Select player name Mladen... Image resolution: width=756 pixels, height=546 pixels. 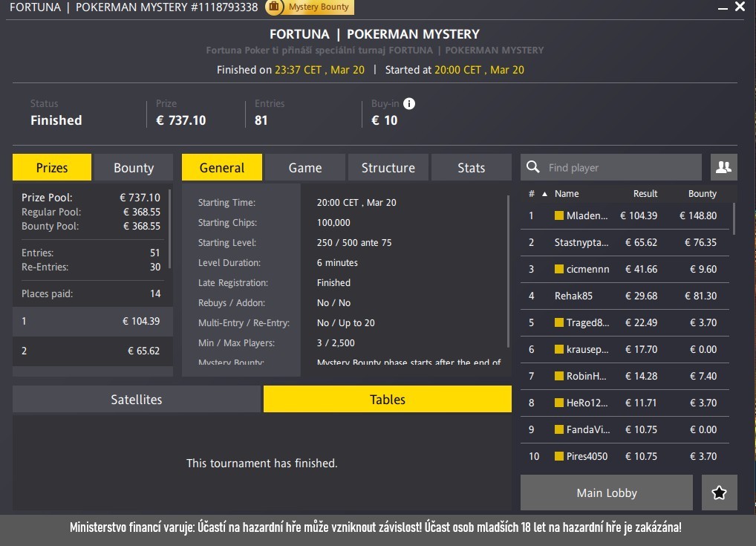click(x=587, y=215)
